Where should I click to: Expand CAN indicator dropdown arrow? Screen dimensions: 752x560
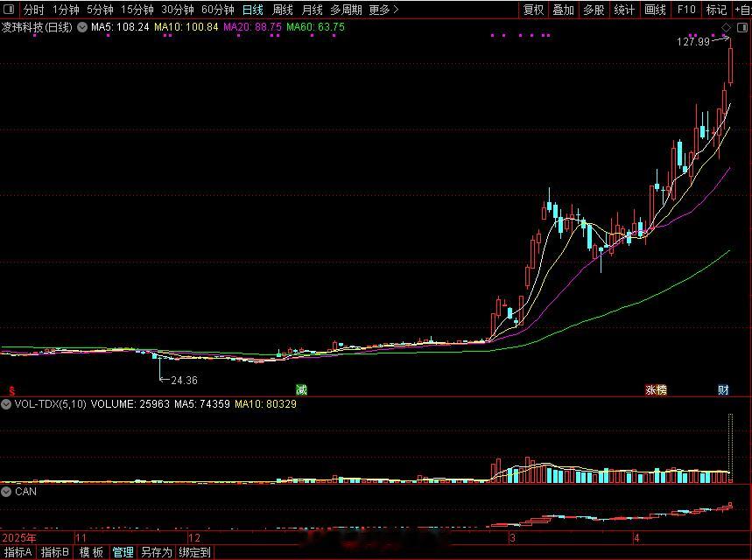click(x=6, y=492)
